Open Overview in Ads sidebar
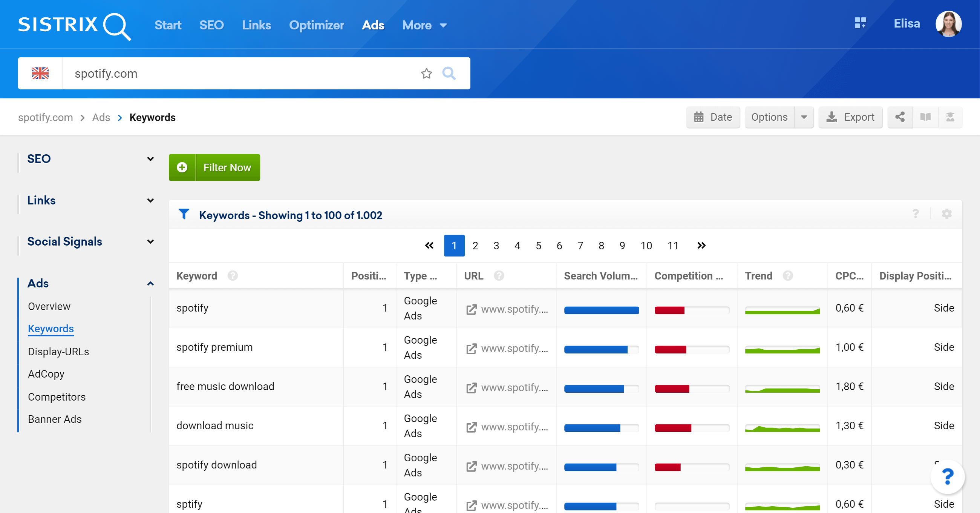Image resolution: width=980 pixels, height=513 pixels. click(x=49, y=306)
